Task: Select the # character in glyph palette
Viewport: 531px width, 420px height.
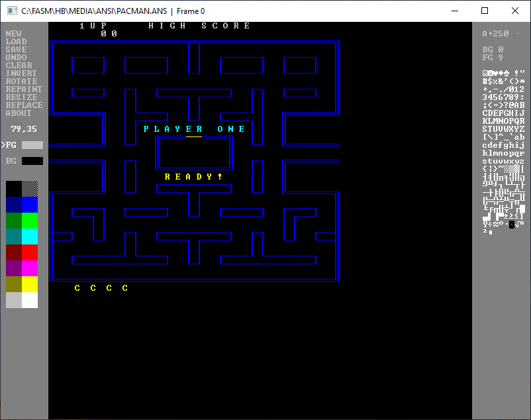Action: pos(485,81)
